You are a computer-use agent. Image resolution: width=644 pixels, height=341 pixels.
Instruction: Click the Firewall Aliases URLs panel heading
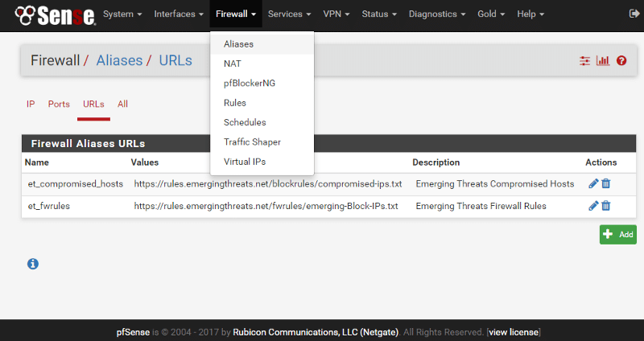[x=88, y=144]
